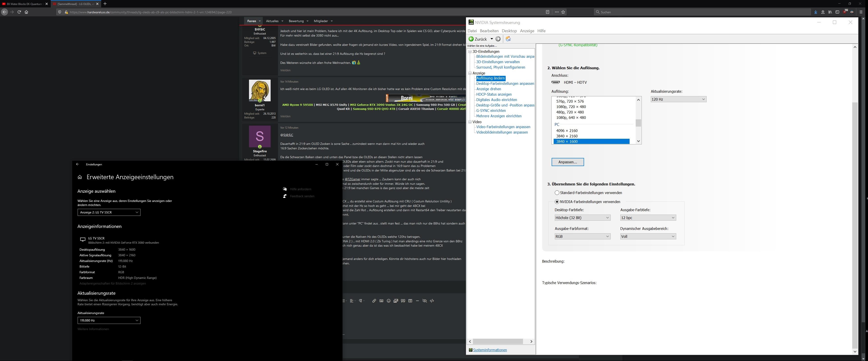This screenshot has width=868, height=361.
Task: Insert table icon in forum editor
Action: pos(410,301)
